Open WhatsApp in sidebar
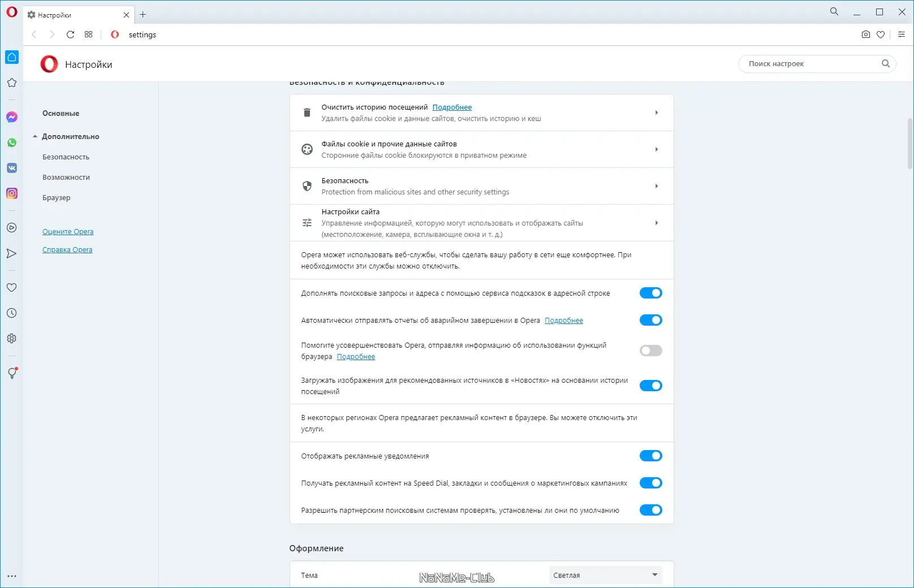The height and width of the screenshot is (588, 914). coord(12,142)
